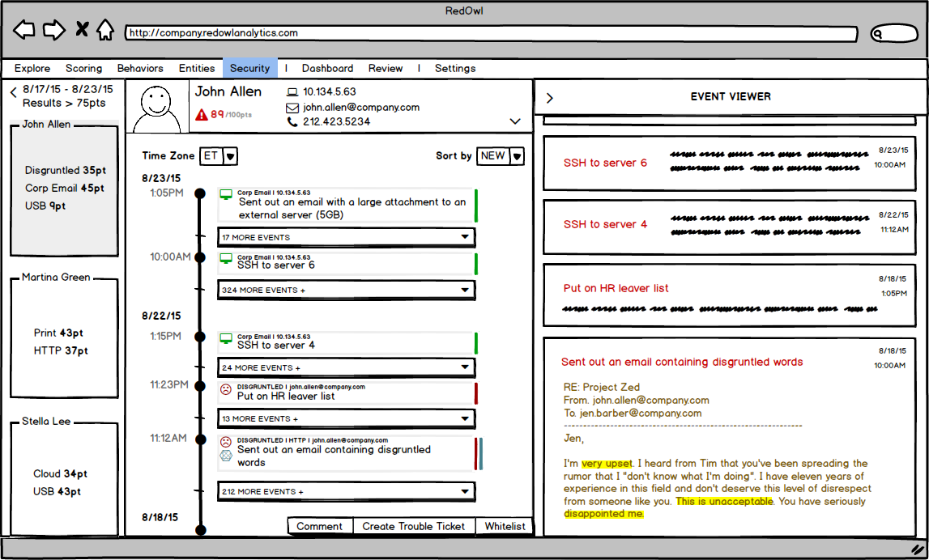Open the Explore menu
The image size is (929, 560).
32,68
